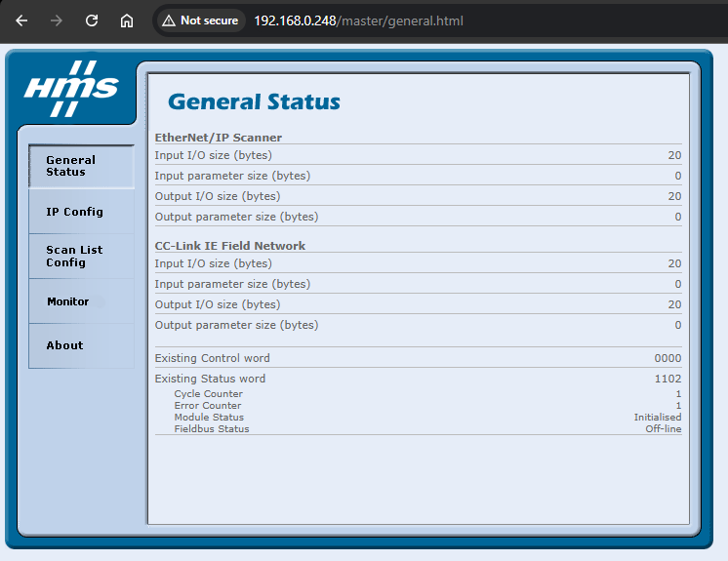Open the Monitor page
The image size is (728, 561).
pos(81,301)
